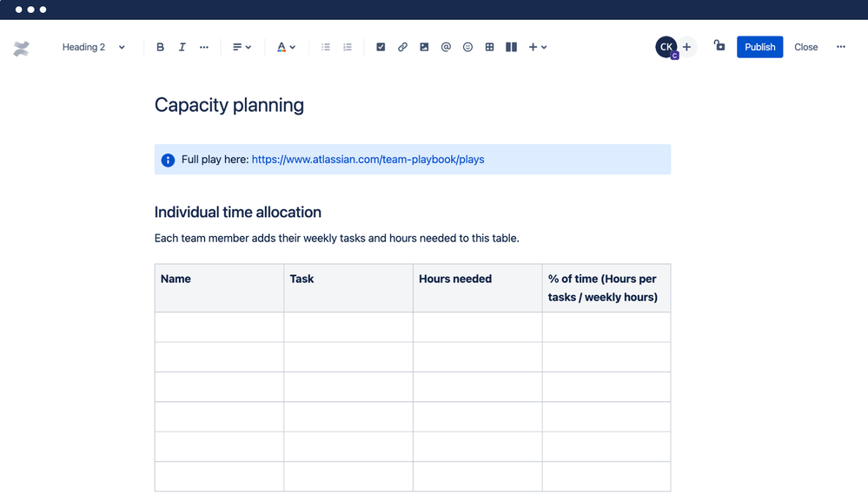Open page restrictions via the lock icon
The width and height of the screenshot is (868, 500).
tap(719, 47)
